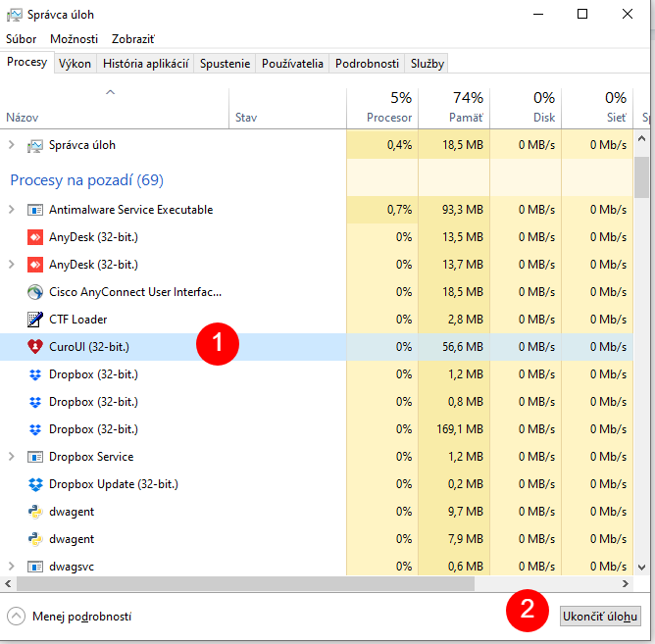
Task: Select the CTF Loader process
Action: [x=316, y=320]
